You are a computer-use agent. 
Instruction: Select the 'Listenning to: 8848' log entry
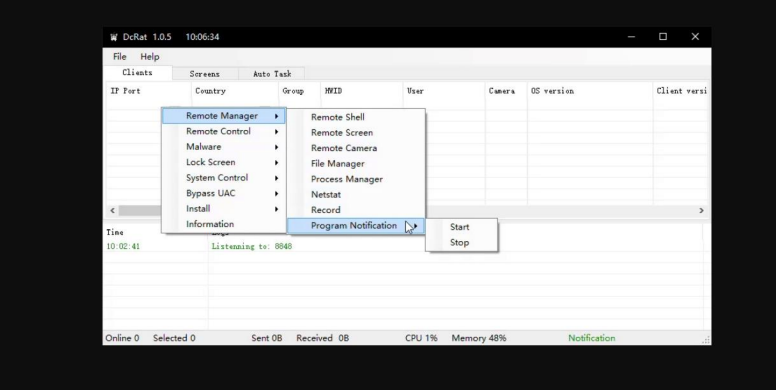point(252,246)
